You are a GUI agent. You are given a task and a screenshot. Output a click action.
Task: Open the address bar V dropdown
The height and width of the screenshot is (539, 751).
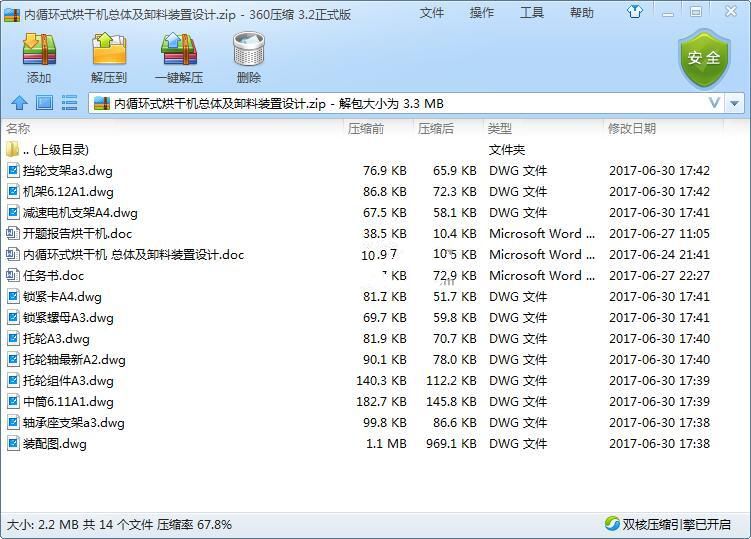tap(714, 103)
